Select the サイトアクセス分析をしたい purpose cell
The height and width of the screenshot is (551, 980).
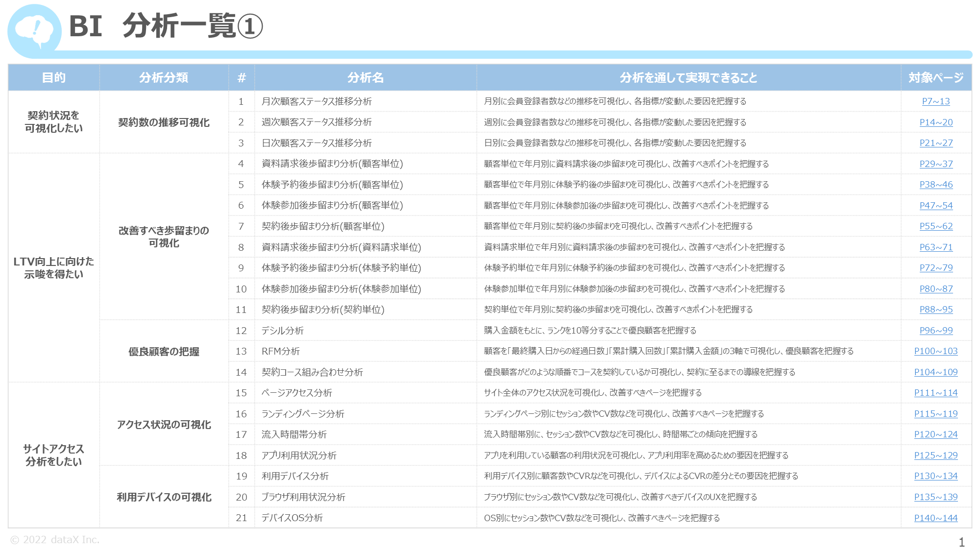tap(54, 455)
